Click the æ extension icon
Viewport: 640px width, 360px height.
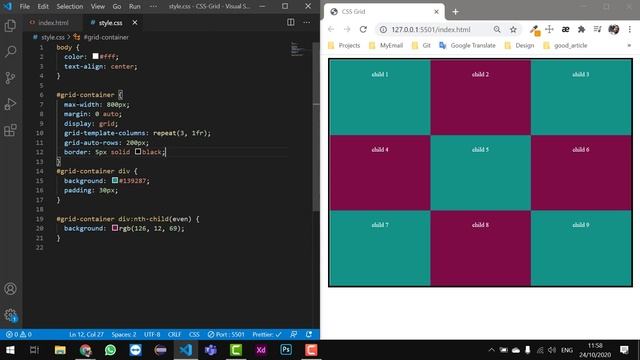[565, 29]
